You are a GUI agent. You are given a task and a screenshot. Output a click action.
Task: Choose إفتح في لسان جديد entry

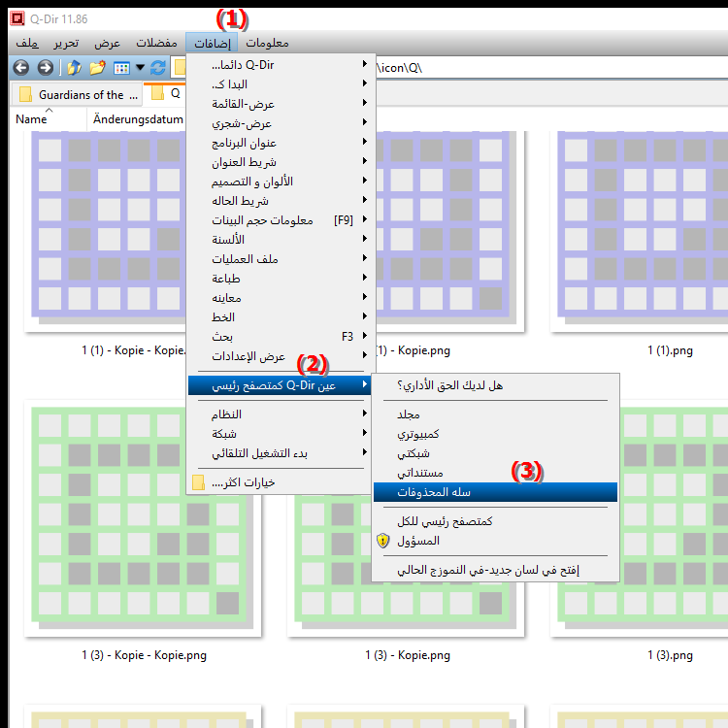click(x=495, y=570)
